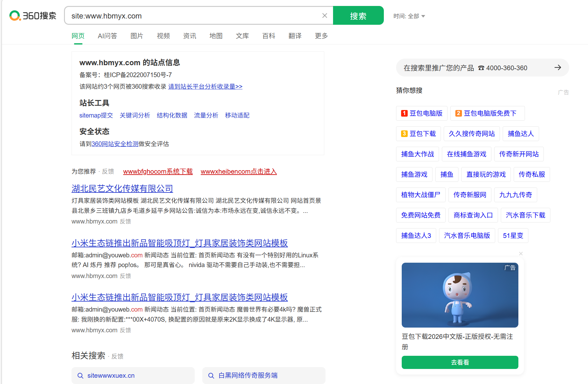Open the 移动适配 link
Screen dimensions: 588x384
tap(237, 115)
